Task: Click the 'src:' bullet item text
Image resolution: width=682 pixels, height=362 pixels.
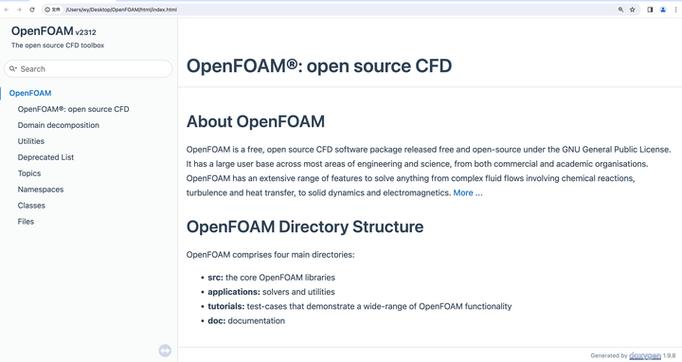Action: 271,278
